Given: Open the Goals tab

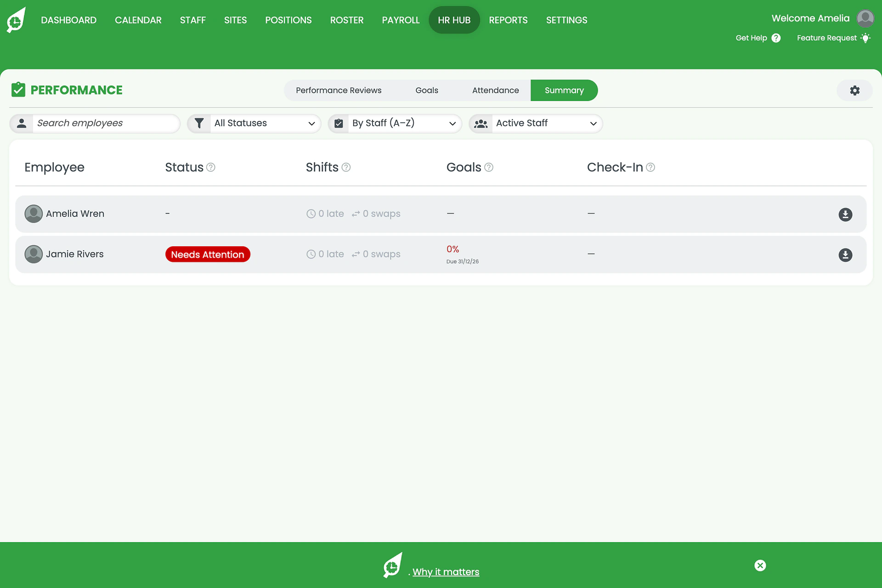Looking at the screenshot, I should 427,90.
